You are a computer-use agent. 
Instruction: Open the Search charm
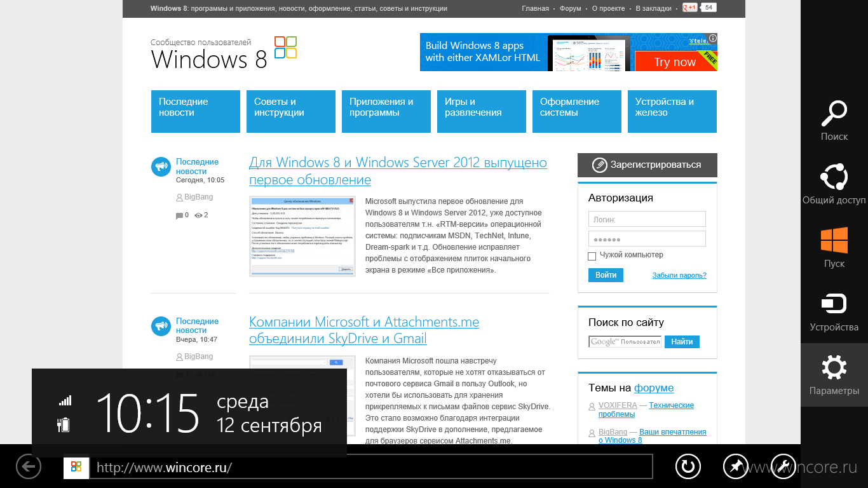pyautogui.click(x=834, y=121)
